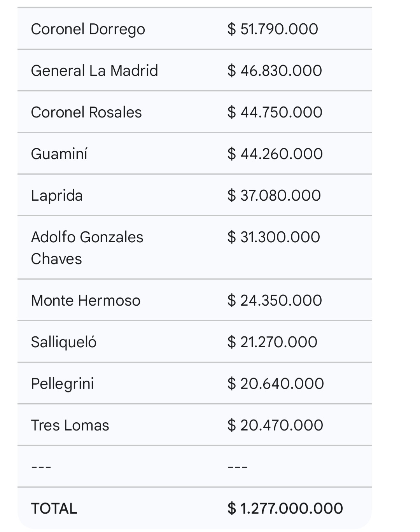The height and width of the screenshot is (532, 420).
Task: Click the $ 44.750.000 value
Action: 275,112
